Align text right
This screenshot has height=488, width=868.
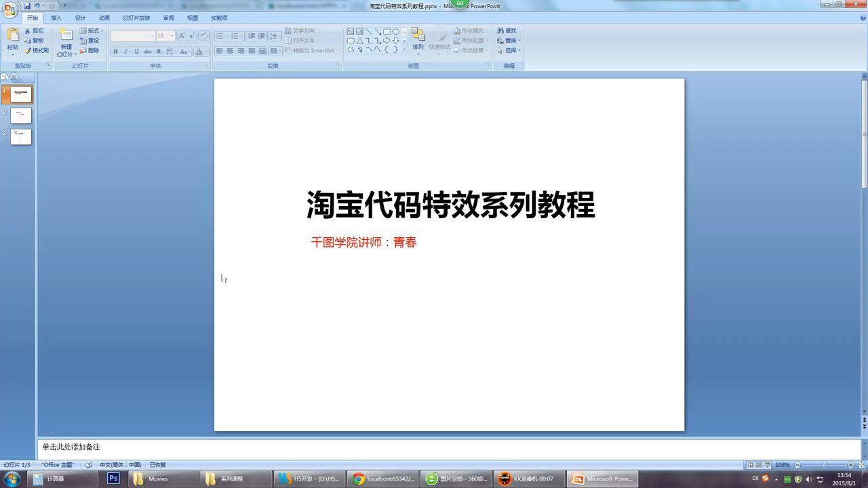[241, 51]
